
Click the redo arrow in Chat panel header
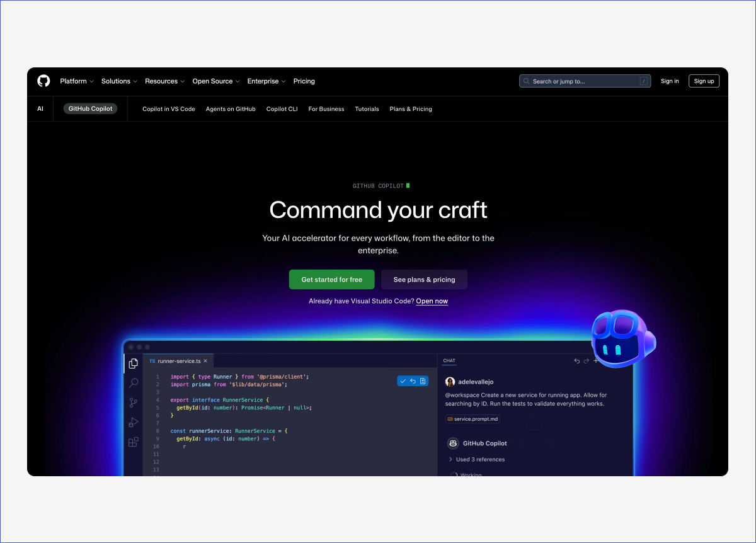[587, 361]
